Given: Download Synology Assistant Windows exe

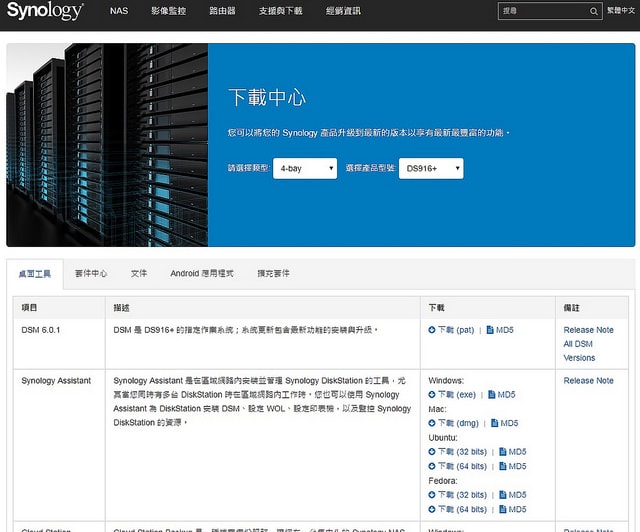Looking at the screenshot, I should pyautogui.click(x=457, y=395).
